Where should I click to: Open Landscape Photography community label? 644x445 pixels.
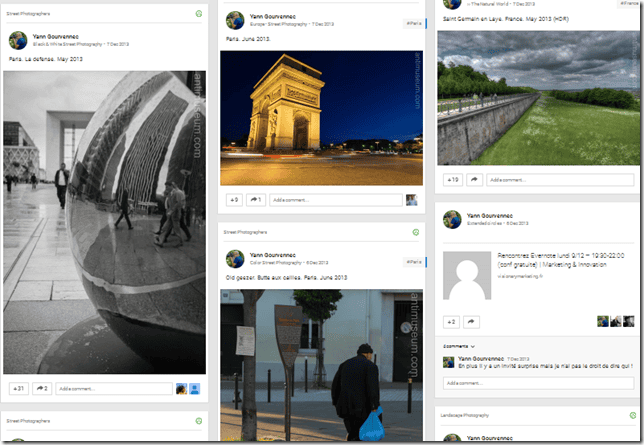point(465,415)
